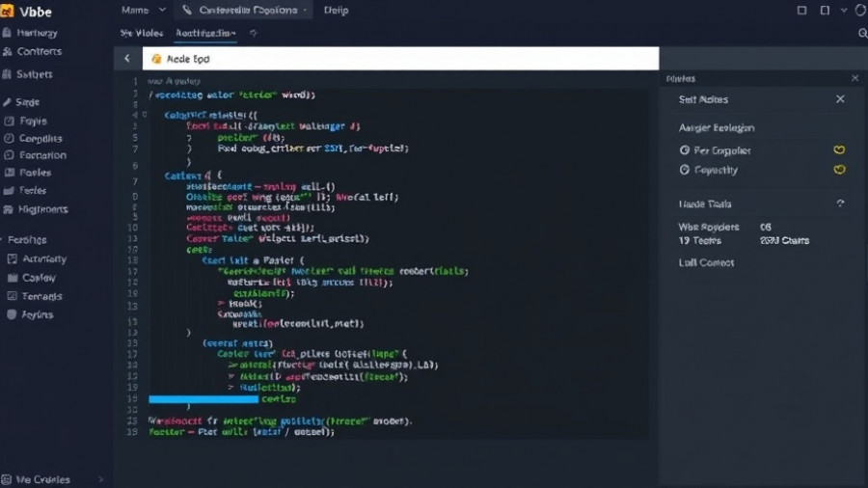Close the Piteles side panel

pos(854,78)
